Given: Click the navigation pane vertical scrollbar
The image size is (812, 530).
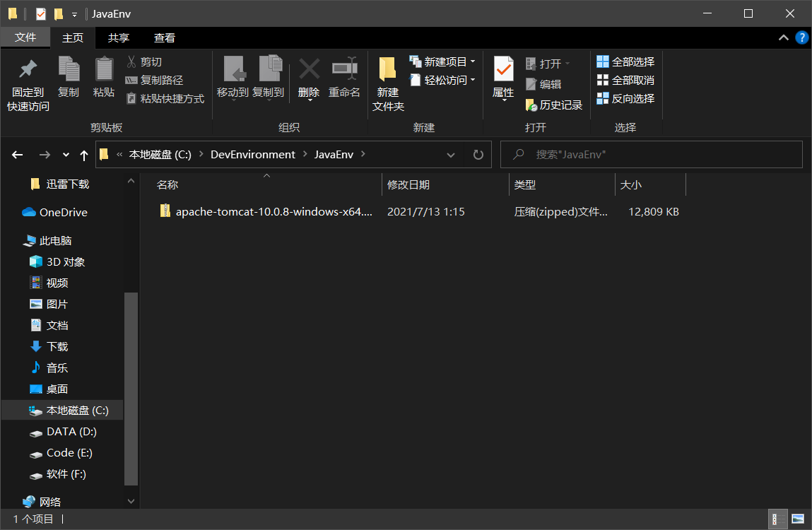Looking at the screenshot, I should (131, 389).
